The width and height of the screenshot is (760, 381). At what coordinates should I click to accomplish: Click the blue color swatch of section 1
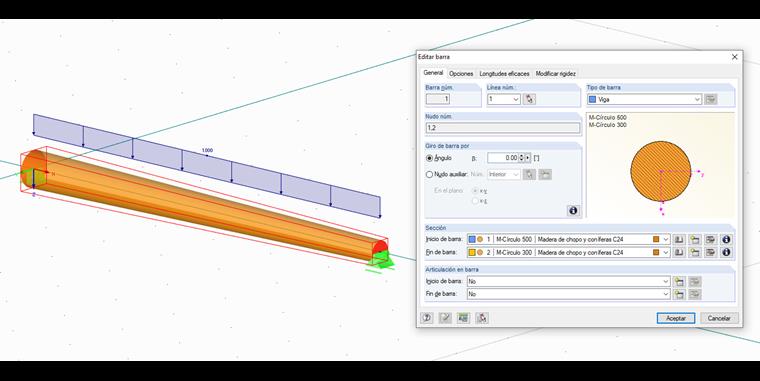click(472, 239)
